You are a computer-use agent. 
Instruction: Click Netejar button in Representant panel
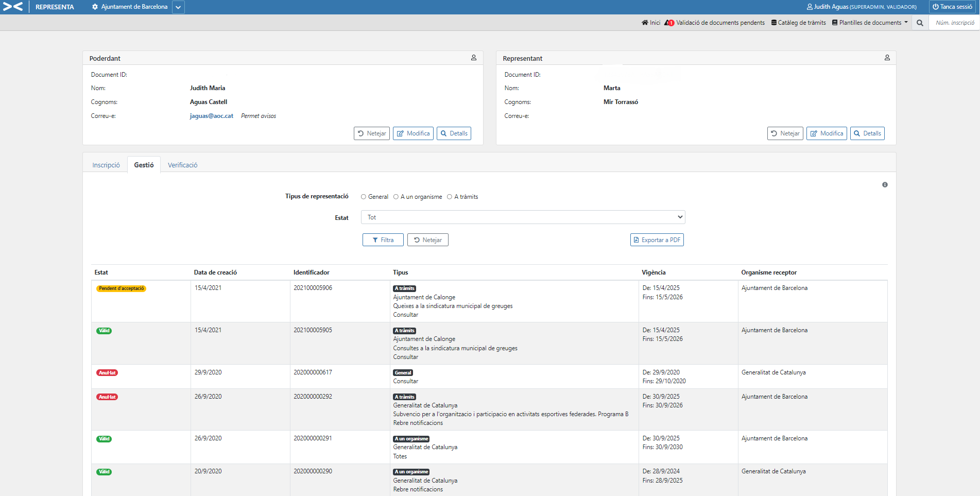pos(785,133)
